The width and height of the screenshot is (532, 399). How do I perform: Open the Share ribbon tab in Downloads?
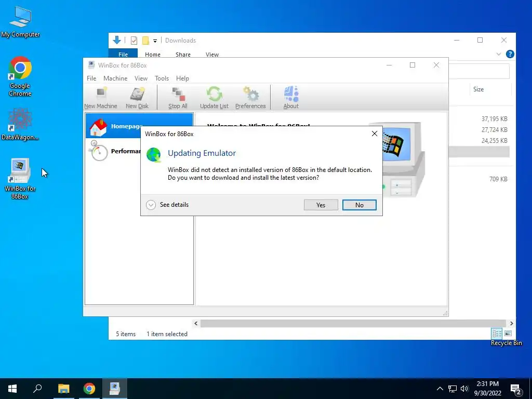pyautogui.click(x=183, y=54)
